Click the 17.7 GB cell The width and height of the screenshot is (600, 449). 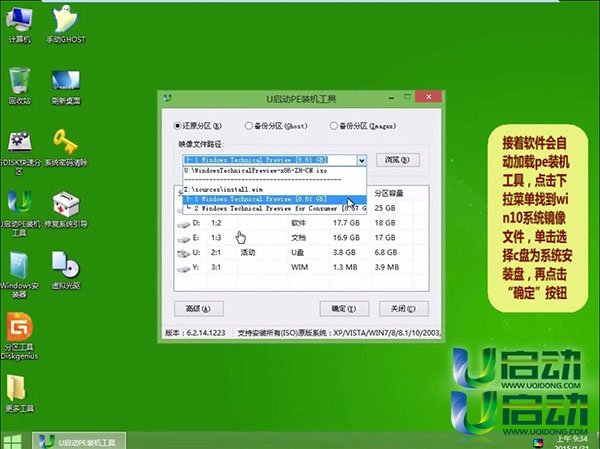[x=346, y=223]
